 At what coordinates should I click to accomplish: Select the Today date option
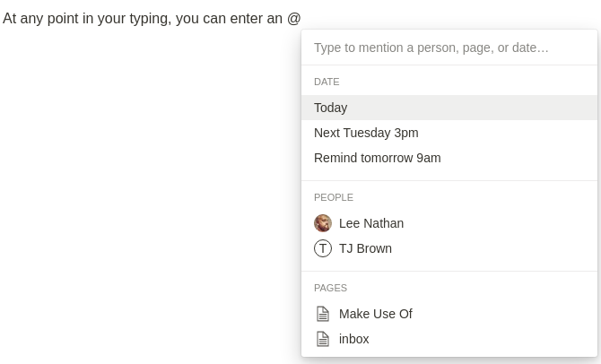(x=331, y=108)
